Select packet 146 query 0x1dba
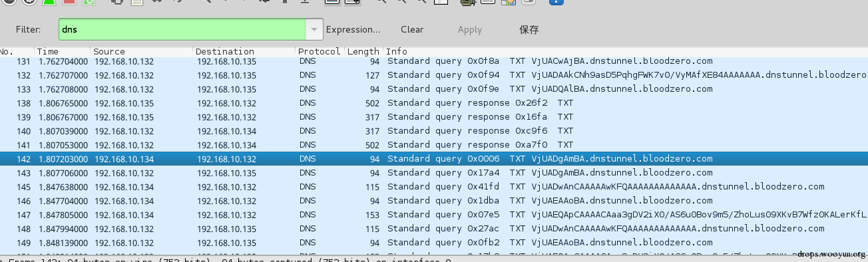This screenshot has height=262, width=868. click(x=434, y=201)
